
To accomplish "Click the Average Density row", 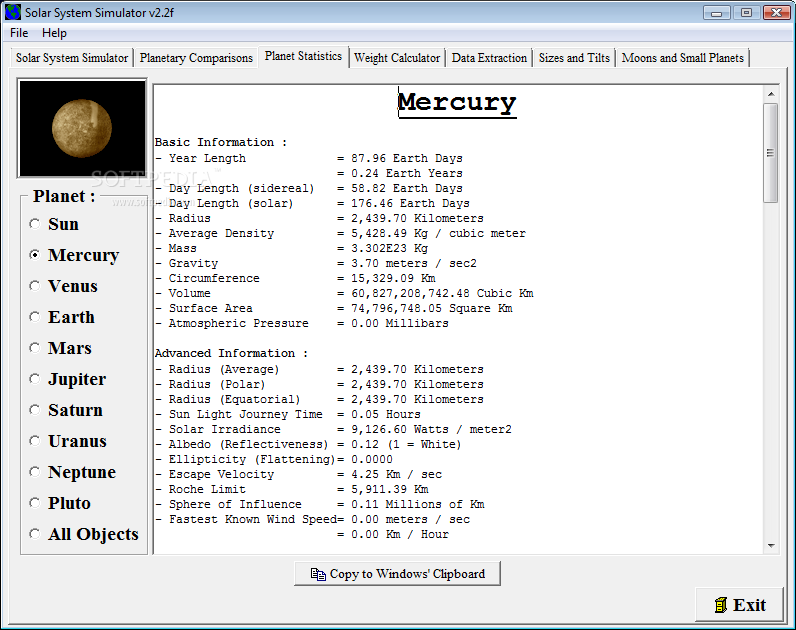I will [x=340, y=234].
